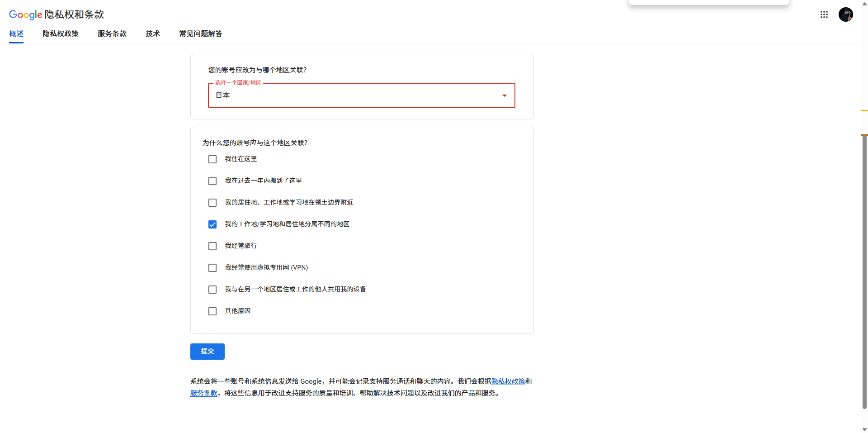The image size is (868, 433).
Task: Uncheck 我的工作地/学习地和居住地分属不同的地区
Action: click(x=212, y=224)
